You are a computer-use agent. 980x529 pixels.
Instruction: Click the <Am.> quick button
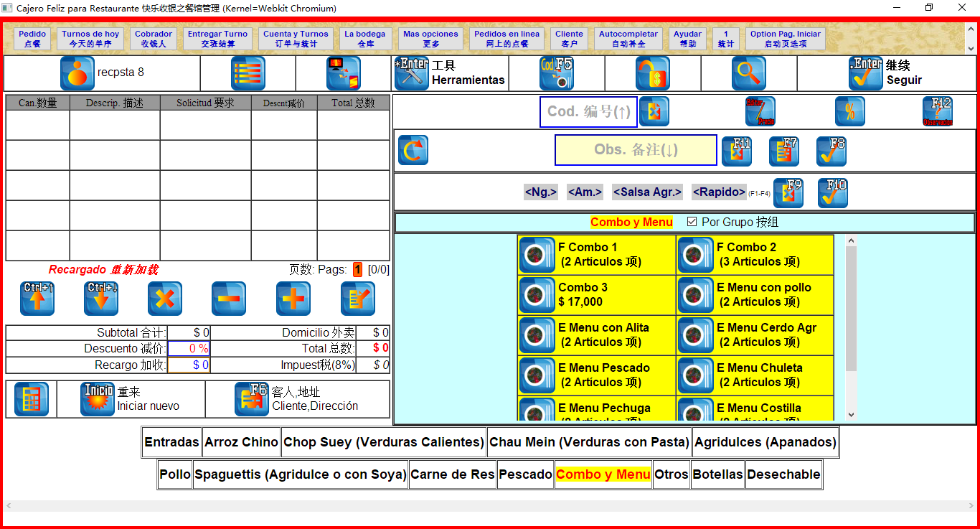pyautogui.click(x=585, y=192)
